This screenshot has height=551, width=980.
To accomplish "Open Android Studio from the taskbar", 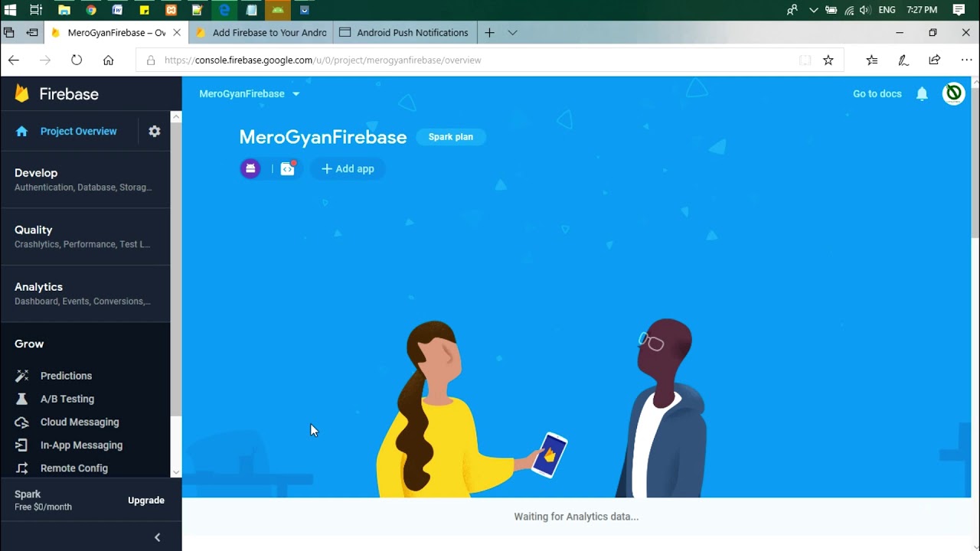I will click(x=278, y=10).
